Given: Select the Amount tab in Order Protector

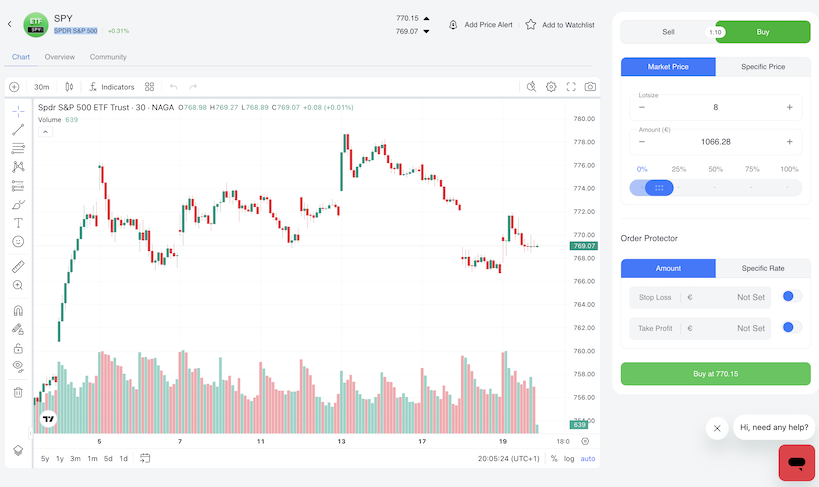Looking at the screenshot, I should [x=668, y=268].
